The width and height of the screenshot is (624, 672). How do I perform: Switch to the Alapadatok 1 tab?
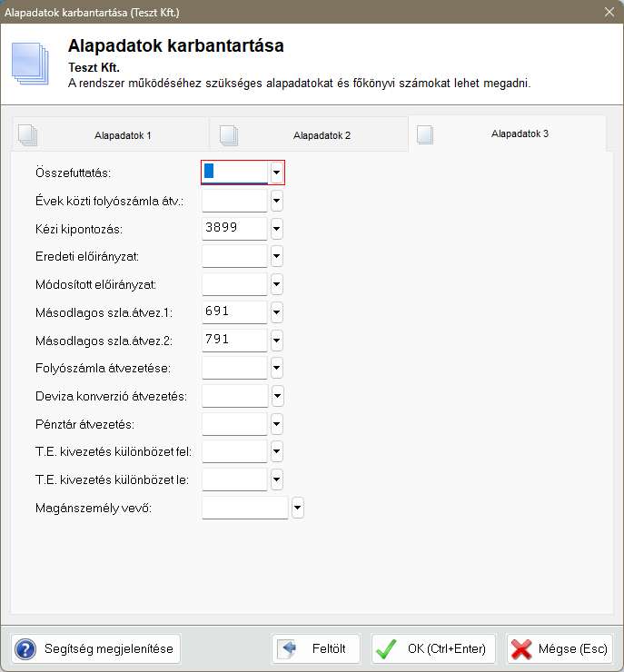coord(111,134)
